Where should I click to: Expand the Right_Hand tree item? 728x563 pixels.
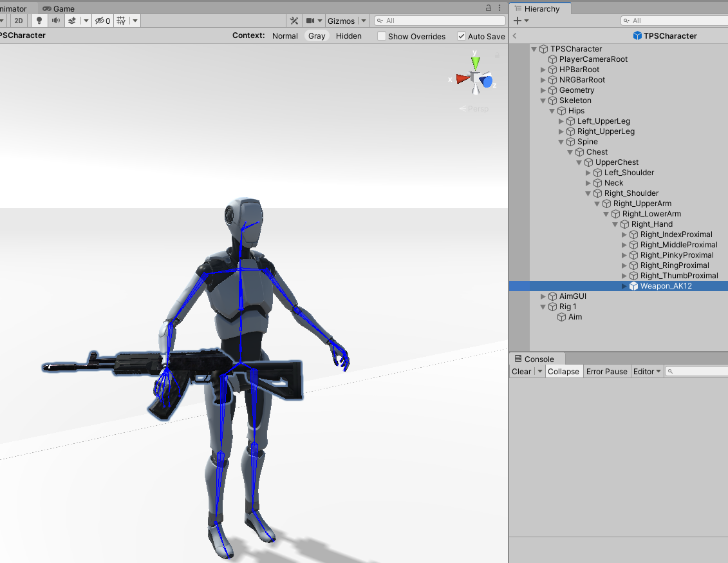(x=615, y=224)
